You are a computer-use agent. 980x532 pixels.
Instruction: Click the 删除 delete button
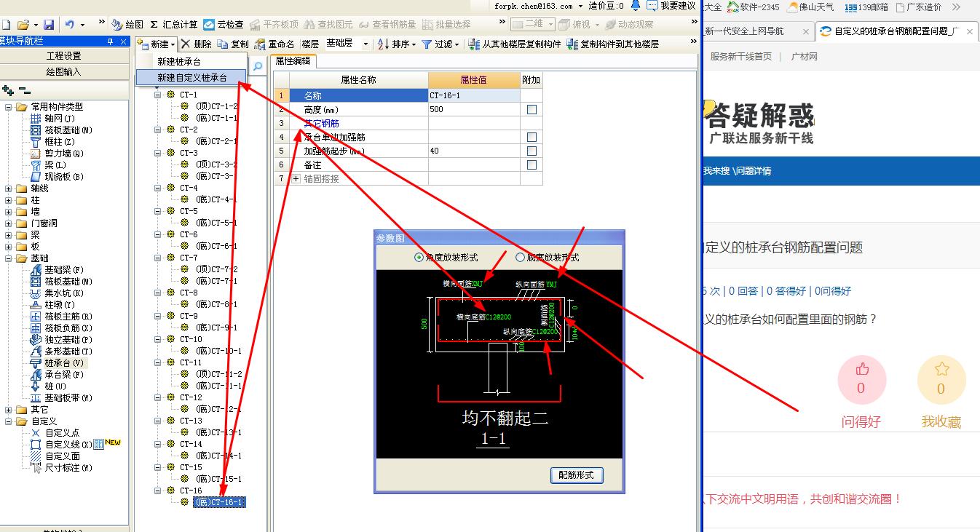(196, 44)
